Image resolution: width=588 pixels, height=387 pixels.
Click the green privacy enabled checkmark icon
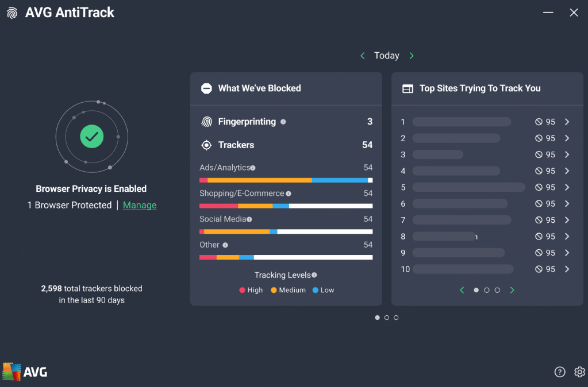point(92,136)
